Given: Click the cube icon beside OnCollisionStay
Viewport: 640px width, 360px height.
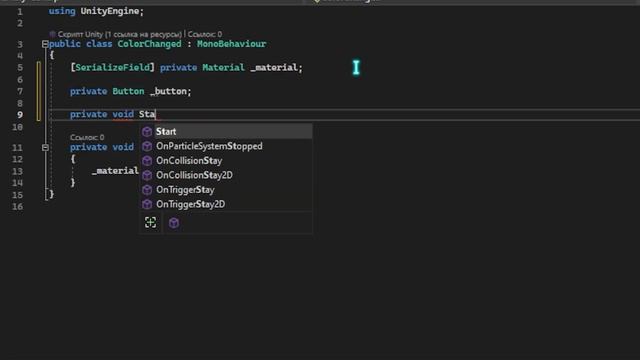Looking at the screenshot, I should pyautogui.click(x=147, y=161).
